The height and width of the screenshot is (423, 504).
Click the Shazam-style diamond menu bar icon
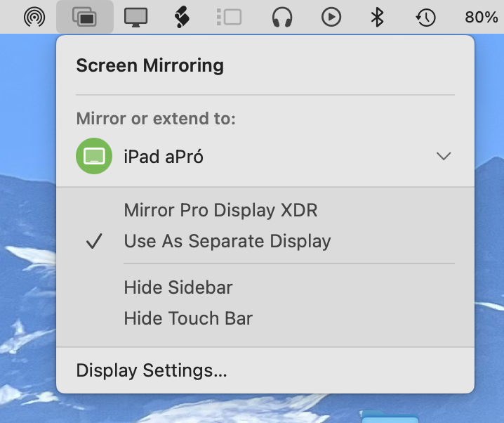click(182, 17)
